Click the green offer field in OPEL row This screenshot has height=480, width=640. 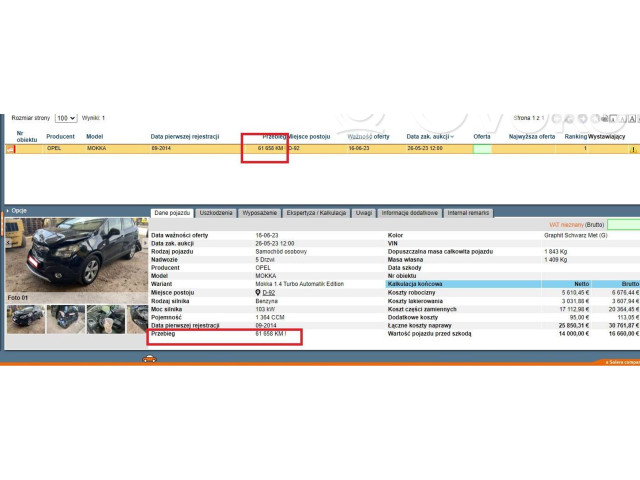tap(482, 149)
